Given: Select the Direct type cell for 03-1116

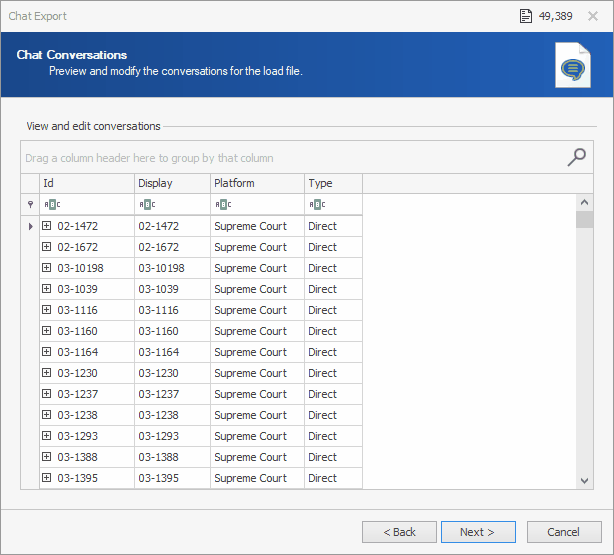Looking at the screenshot, I should (333, 310).
